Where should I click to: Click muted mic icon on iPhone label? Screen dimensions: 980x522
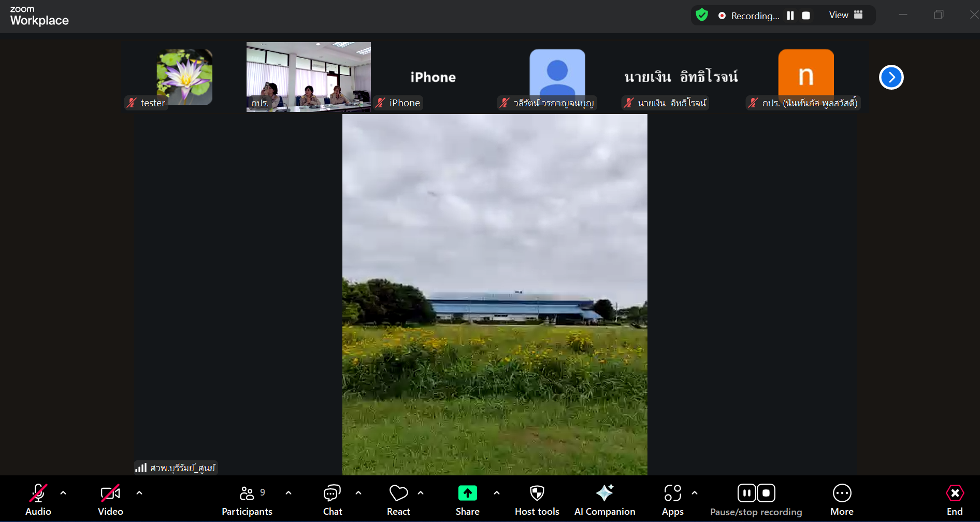[x=380, y=103]
